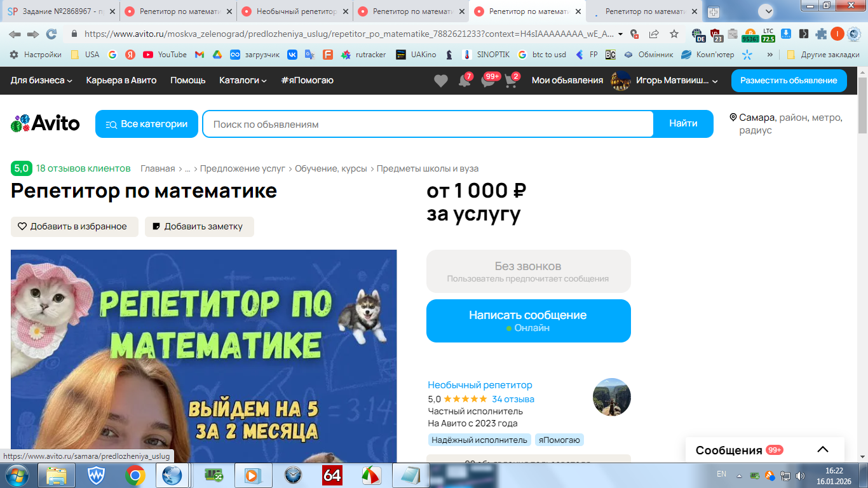Open the blue download extension icon

(x=786, y=34)
